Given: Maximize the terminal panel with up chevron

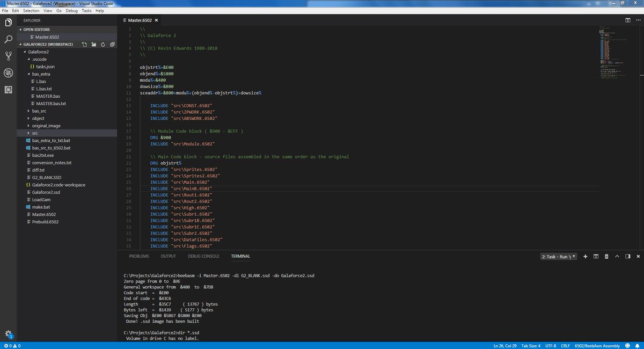Looking at the screenshot, I should 617,257.
